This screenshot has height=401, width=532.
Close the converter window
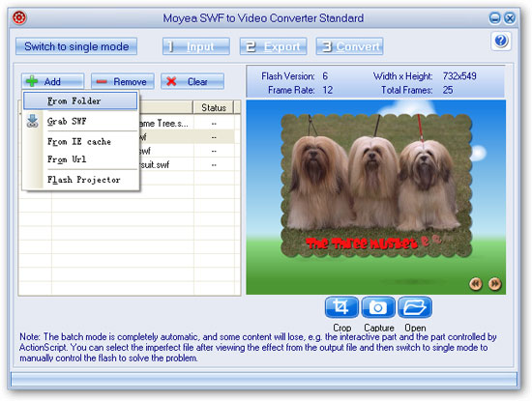pos(510,18)
